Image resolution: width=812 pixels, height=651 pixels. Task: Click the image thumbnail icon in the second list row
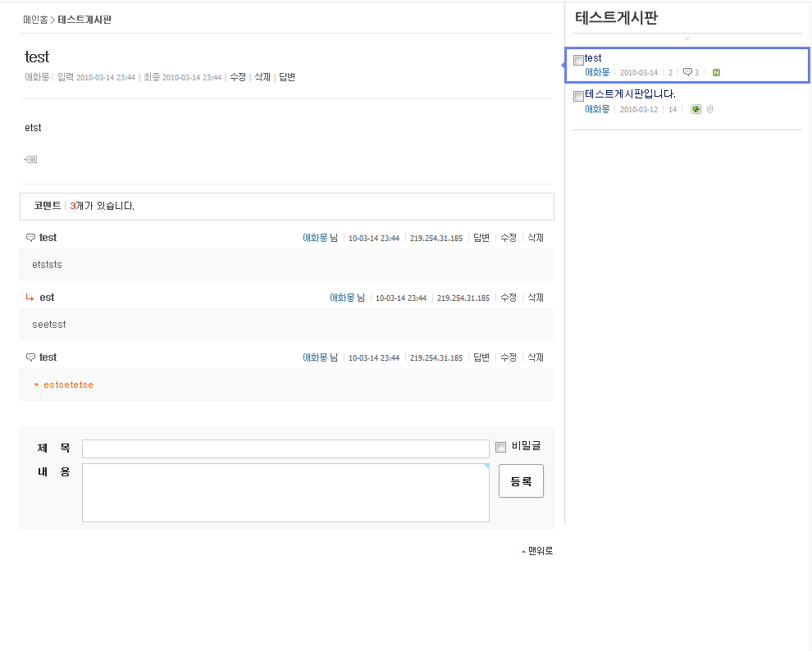[x=696, y=109]
